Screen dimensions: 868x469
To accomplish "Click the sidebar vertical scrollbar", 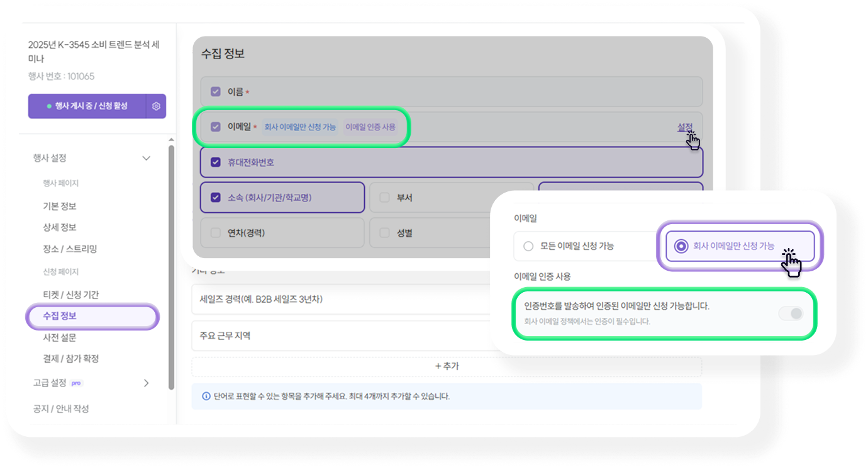I will pos(172,268).
